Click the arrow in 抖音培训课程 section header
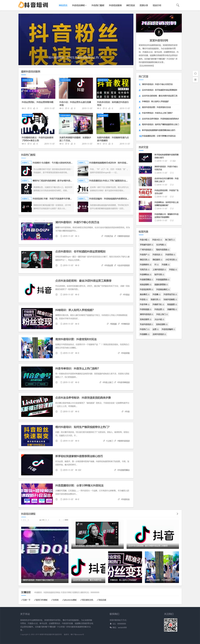 pyautogui.click(x=178, y=514)
